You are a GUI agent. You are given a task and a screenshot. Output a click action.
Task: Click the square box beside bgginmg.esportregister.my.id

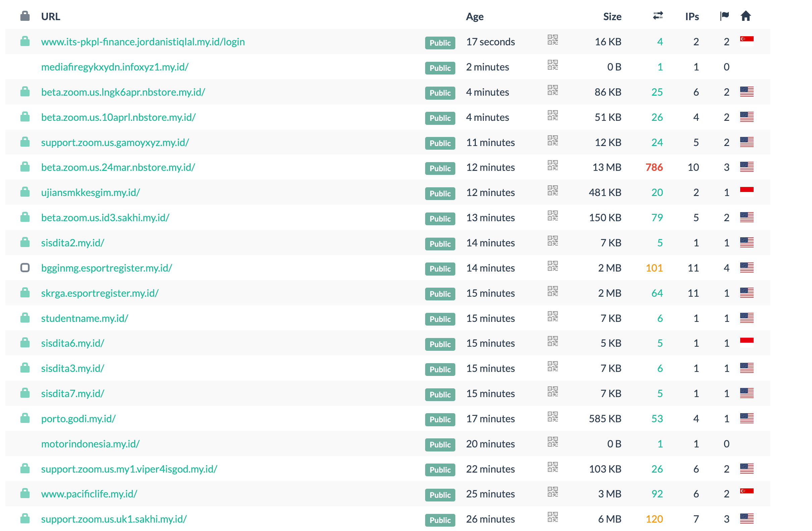(25, 268)
